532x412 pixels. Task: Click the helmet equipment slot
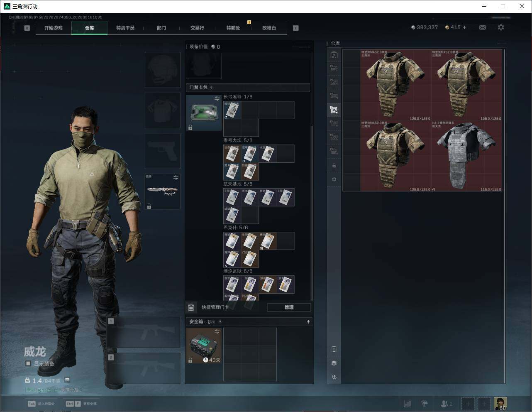pyautogui.click(x=162, y=70)
